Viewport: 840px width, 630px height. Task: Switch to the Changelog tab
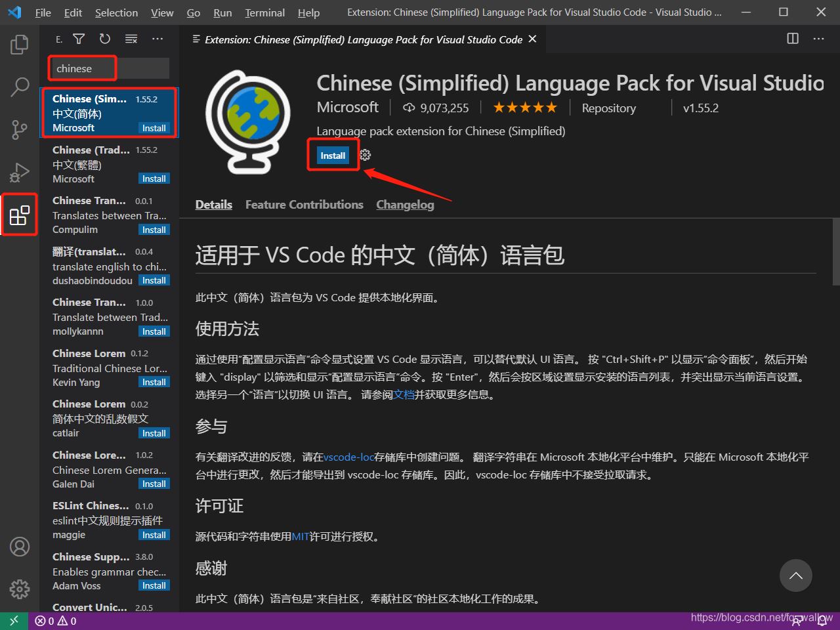(405, 204)
